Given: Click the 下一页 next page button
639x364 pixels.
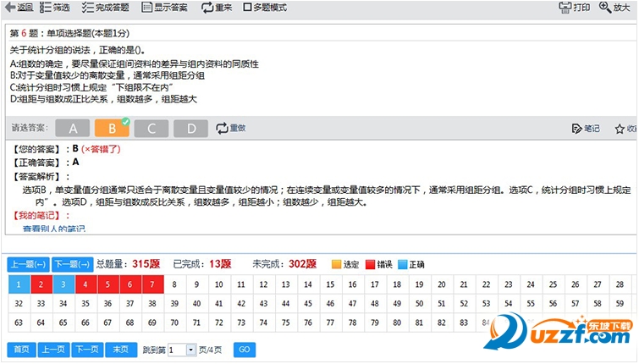Looking at the screenshot, I should tap(87, 350).
